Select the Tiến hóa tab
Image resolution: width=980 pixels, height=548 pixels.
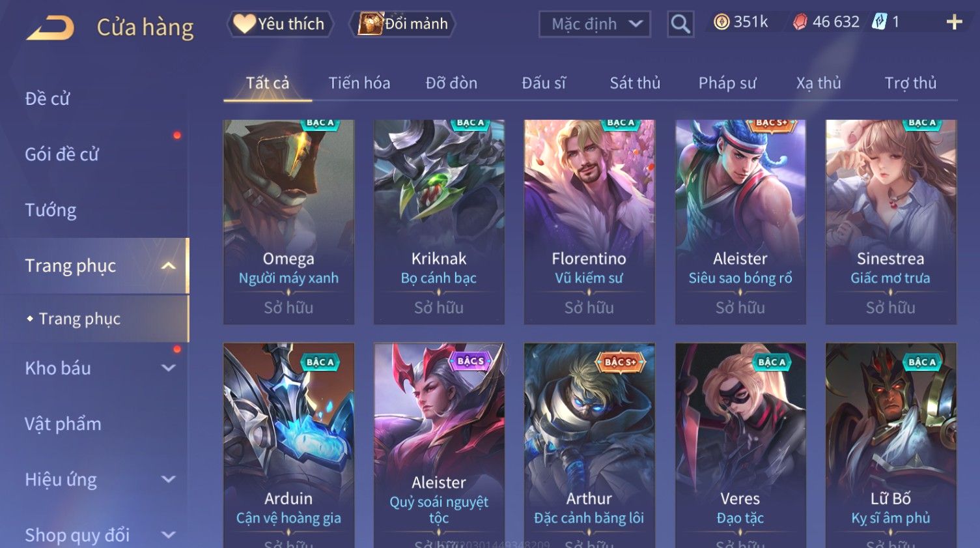pos(359,83)
